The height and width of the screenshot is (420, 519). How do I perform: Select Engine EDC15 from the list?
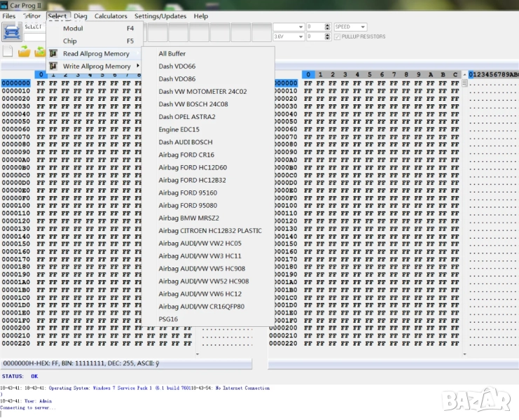pos(179,129)
